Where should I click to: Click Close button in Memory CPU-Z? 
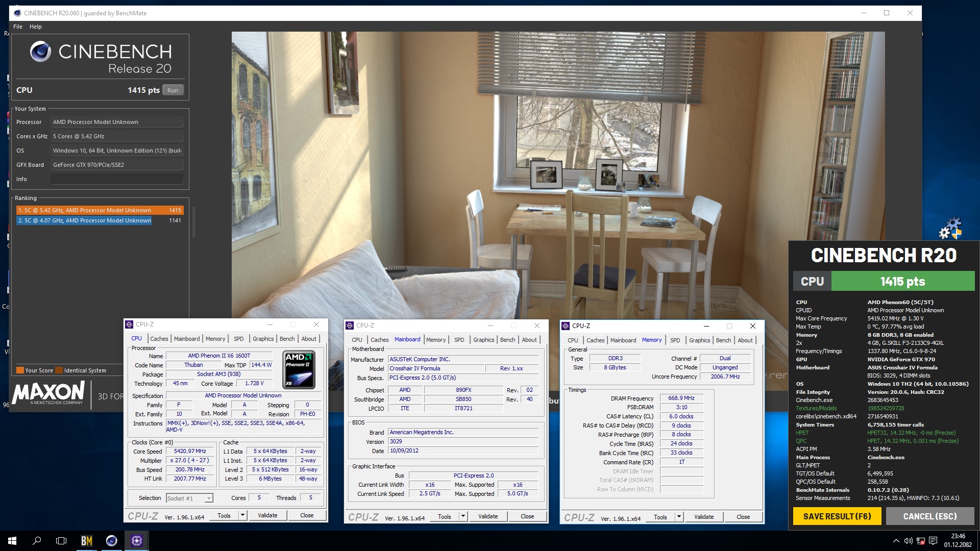tap(743, 517)
